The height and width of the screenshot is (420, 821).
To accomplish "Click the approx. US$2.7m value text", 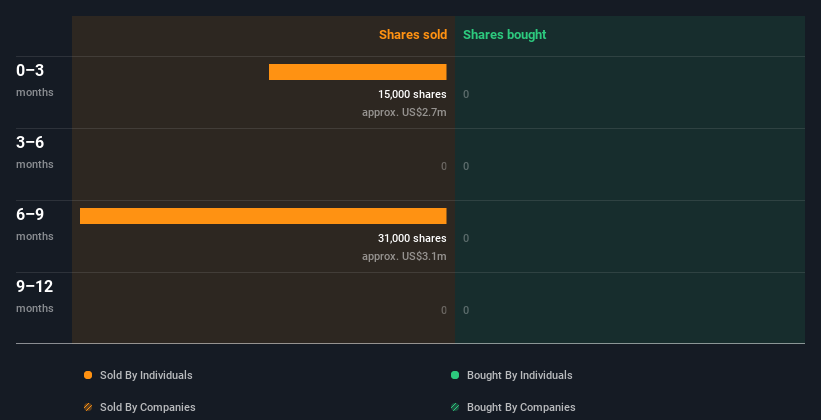I will 404,112.
